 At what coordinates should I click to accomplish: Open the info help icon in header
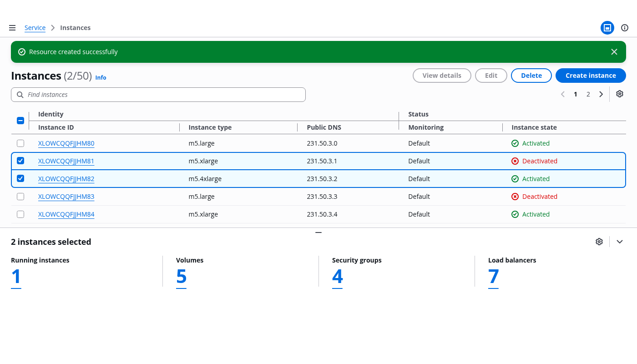pos(625,28)
